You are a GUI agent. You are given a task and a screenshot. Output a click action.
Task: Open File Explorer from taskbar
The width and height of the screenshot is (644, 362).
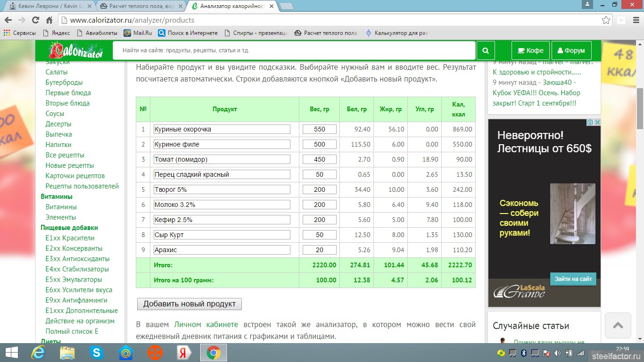click(x=67, y=353)
